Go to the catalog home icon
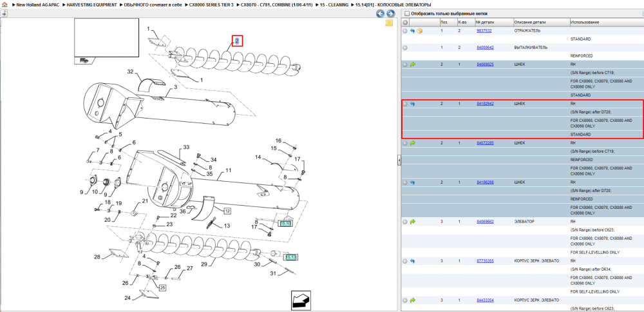Screen dimensions: 644x312 [5, 5]
